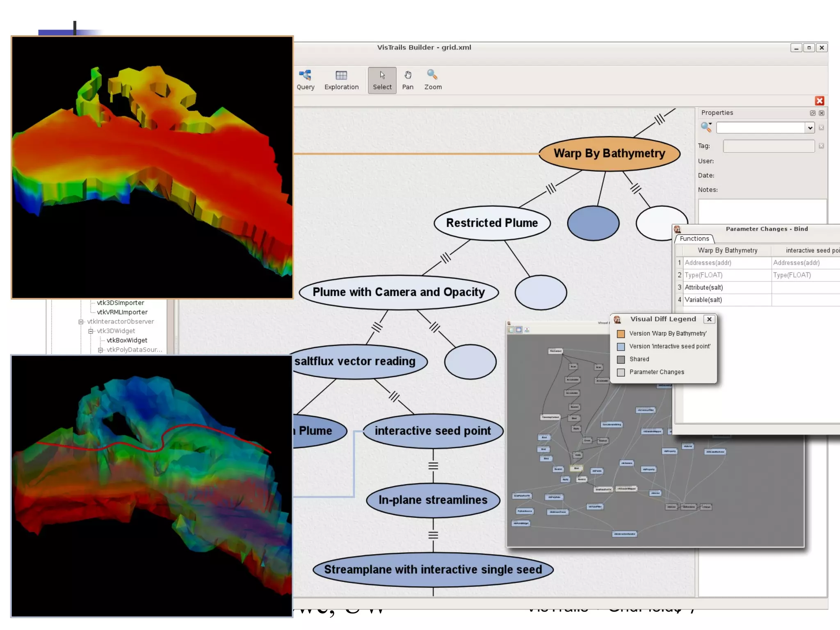Click the Warp By Bathymetry column header

click(727, 250)
